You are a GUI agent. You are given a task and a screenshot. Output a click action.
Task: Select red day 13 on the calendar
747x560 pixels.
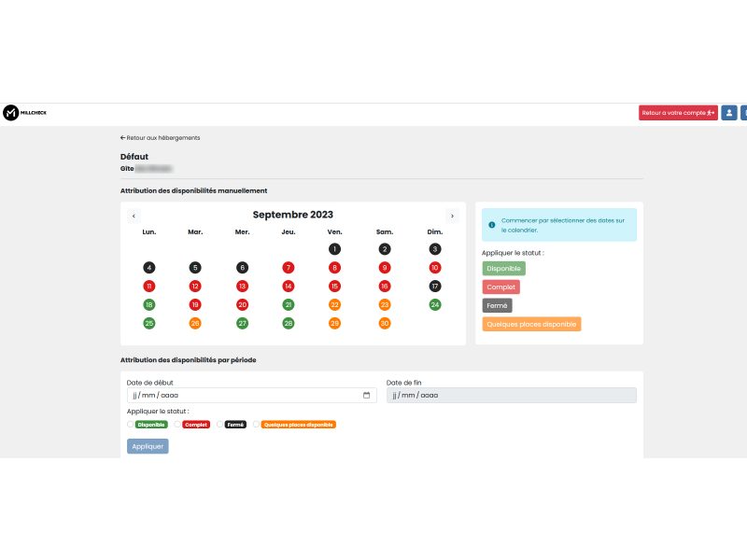point(242,287)
